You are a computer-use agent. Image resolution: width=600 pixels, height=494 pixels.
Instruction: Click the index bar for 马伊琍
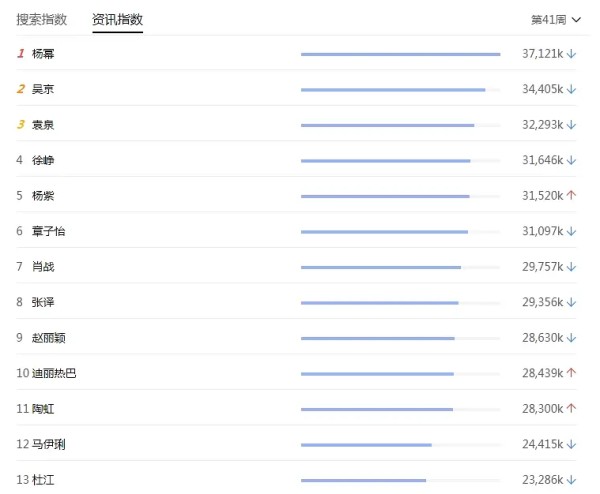400,445
